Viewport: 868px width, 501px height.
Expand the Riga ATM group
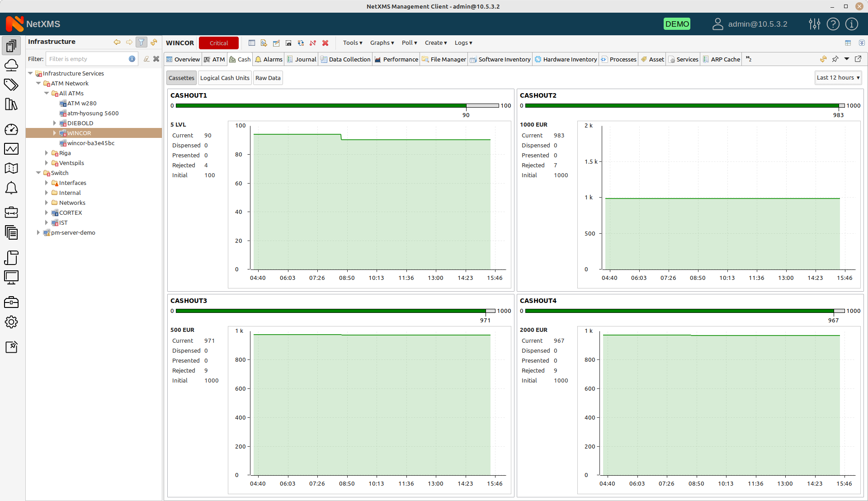pos(47,153)
